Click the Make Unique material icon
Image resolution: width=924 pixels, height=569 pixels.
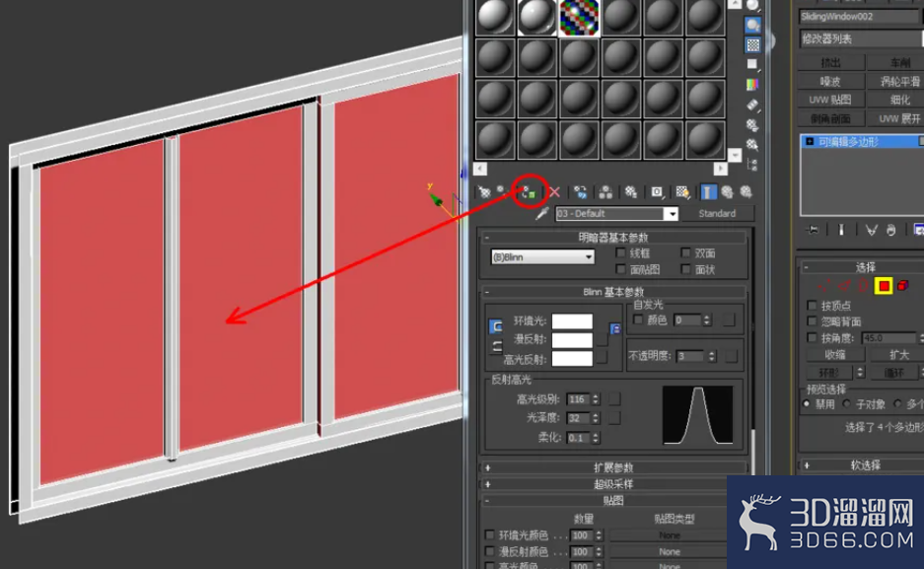605,192
